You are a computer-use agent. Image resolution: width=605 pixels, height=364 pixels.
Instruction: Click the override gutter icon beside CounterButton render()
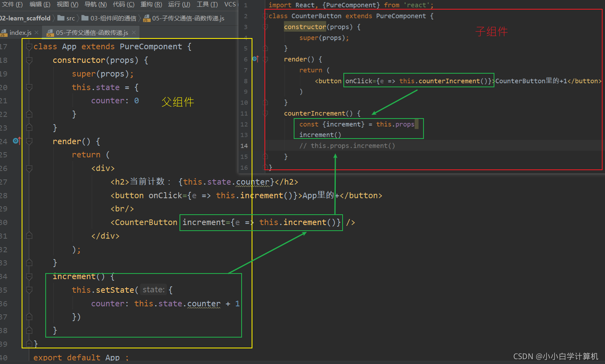click(256, 59)
